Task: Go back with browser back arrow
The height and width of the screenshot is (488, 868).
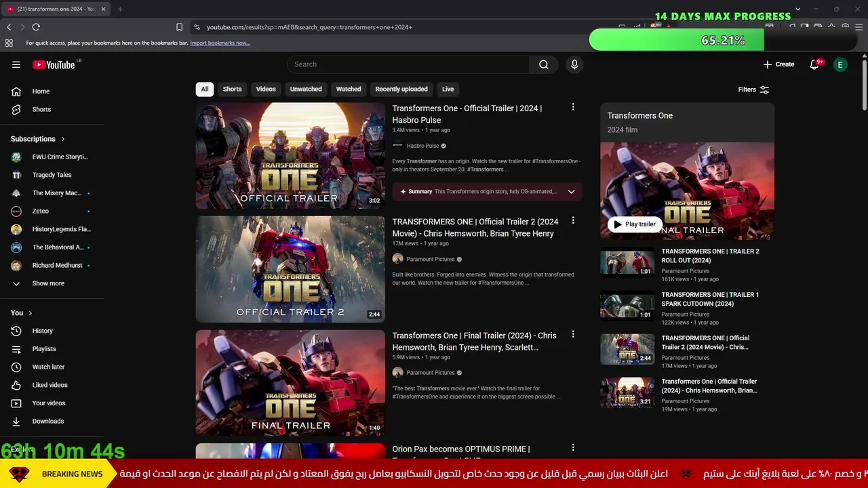Action: pyautogui.click(x=9, y=27)
